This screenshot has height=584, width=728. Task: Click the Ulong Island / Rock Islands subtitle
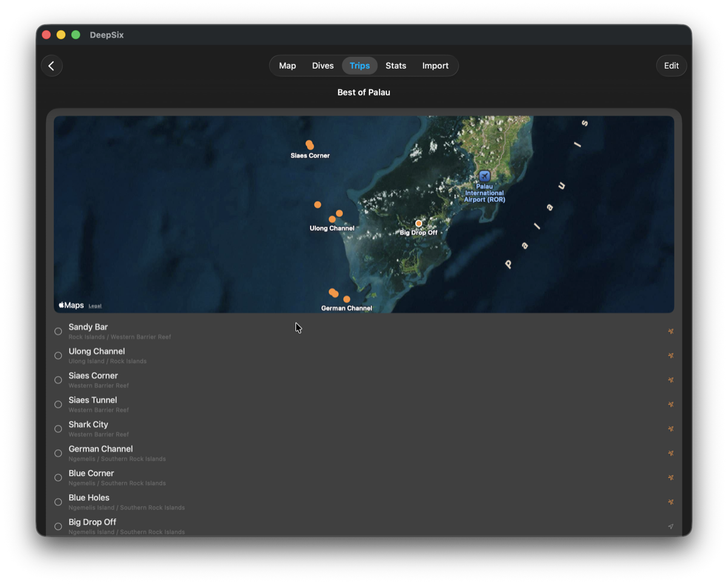tap(107, 361)
